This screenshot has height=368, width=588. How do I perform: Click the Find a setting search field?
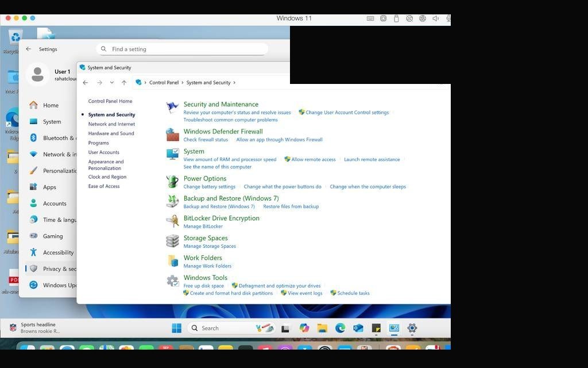coord(182,49)
